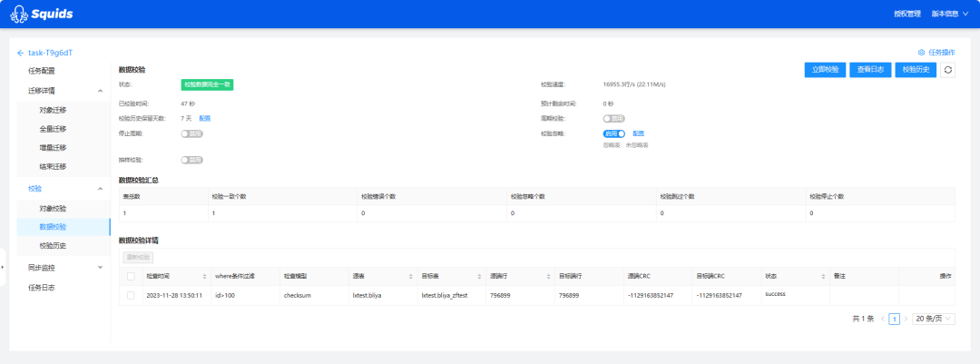Click the id>100 cell
The height and width of the screenshot is (364, 980).
(x=225, y=295)
